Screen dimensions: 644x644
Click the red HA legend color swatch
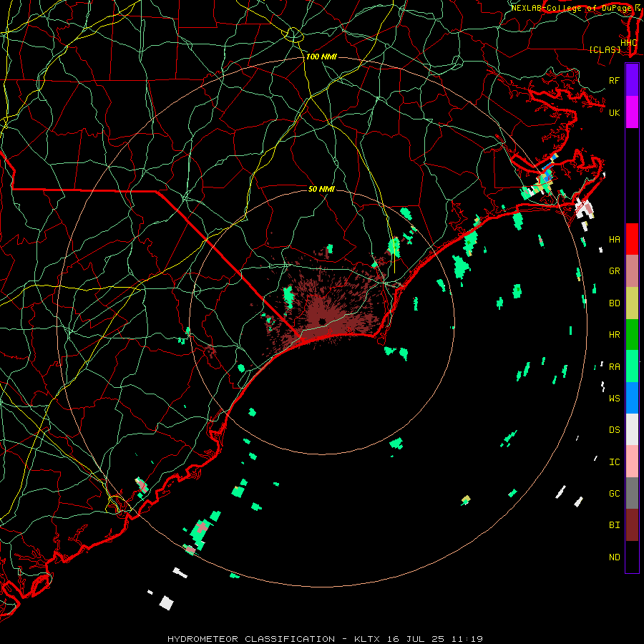tap(632, 239)
